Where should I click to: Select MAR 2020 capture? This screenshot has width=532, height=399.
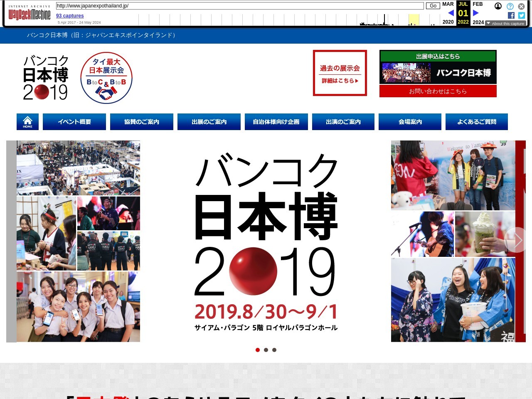pos(448,13)
